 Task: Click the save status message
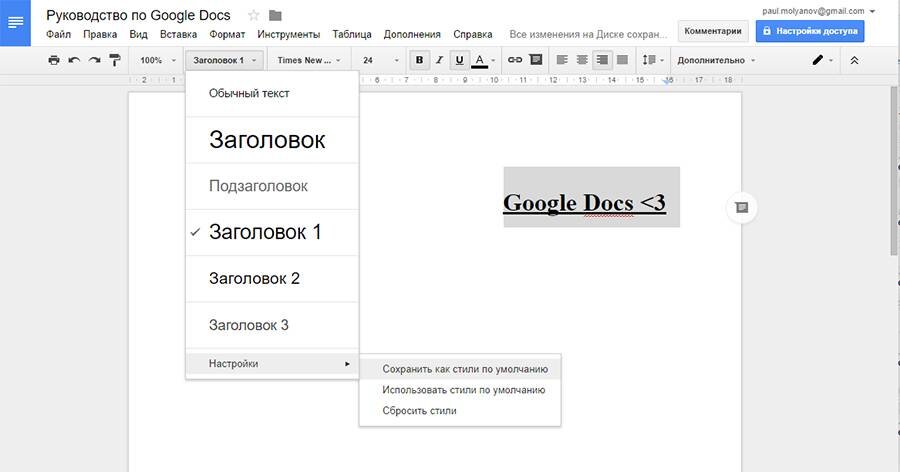588,34
